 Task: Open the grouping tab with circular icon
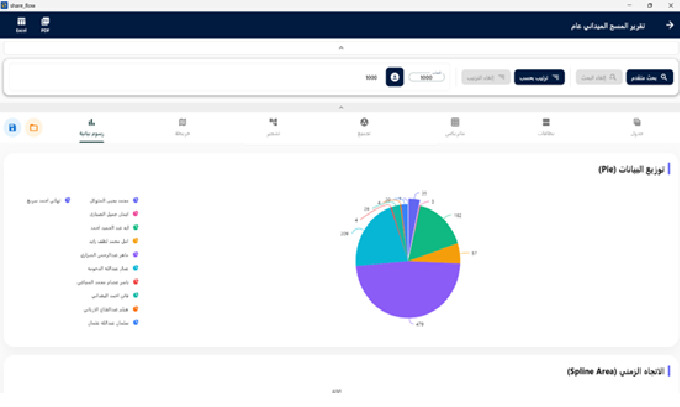pyautogui.click(x=364, y=127)
